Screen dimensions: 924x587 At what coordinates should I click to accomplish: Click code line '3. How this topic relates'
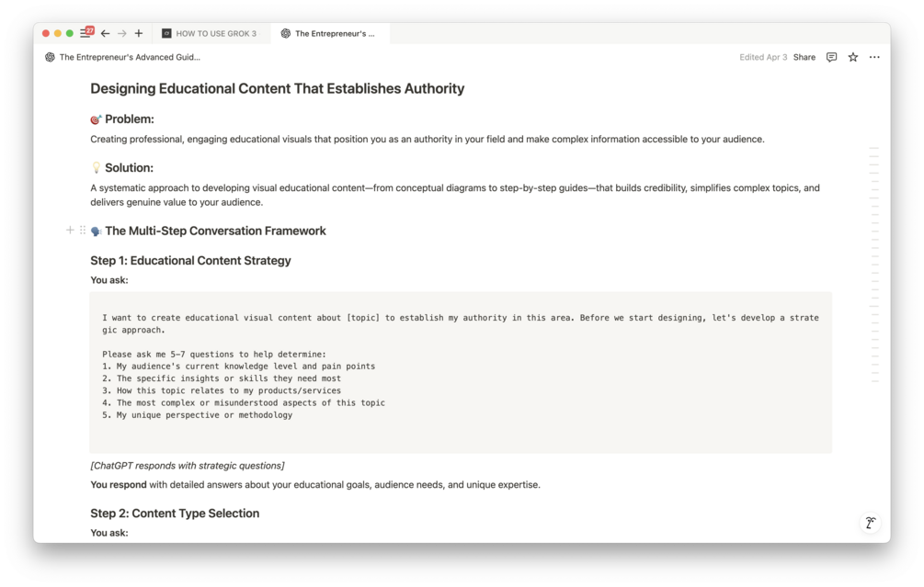[221, 390]
